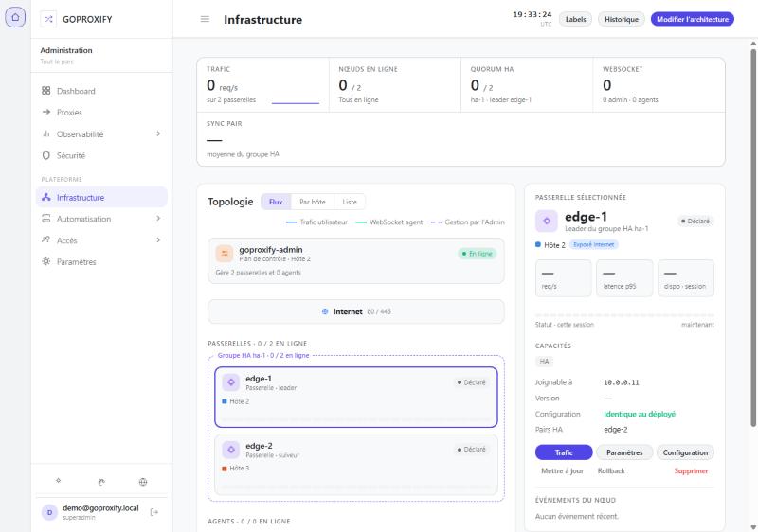The height and width of the screenshot is (532, 758).
Task: Click the Accès users icon
Action: click(45, 239)
